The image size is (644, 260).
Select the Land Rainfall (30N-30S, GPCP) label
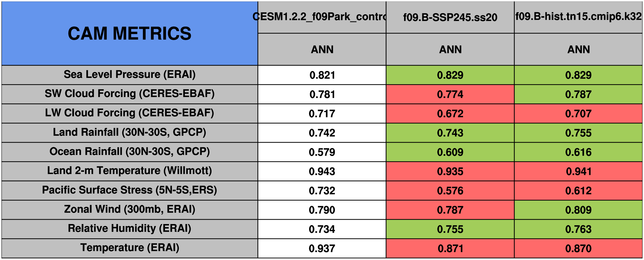point(130,132)
